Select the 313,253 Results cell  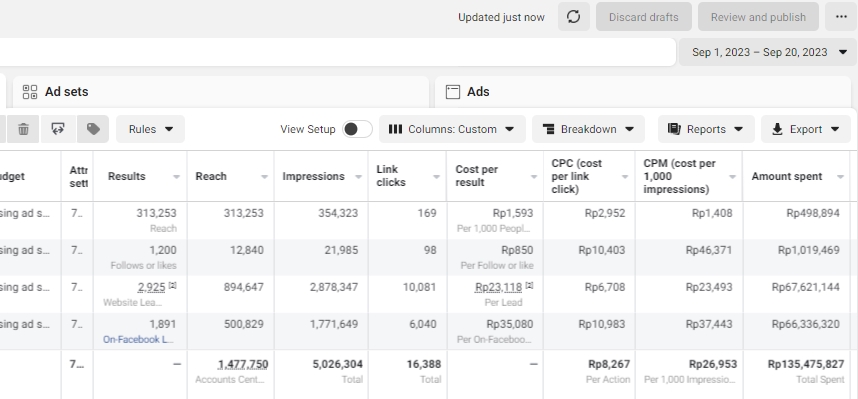140,220
